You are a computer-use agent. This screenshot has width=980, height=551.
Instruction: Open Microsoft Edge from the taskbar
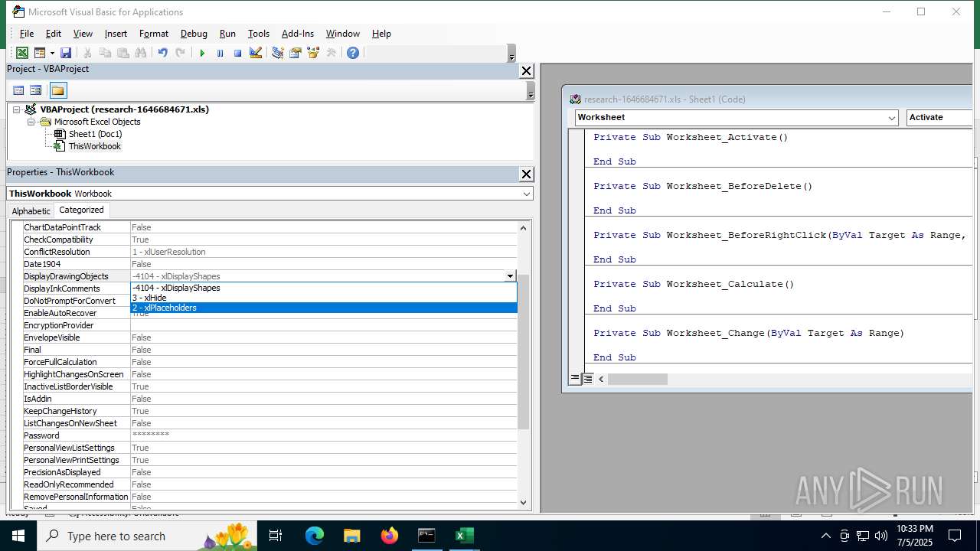coord(315,536)
